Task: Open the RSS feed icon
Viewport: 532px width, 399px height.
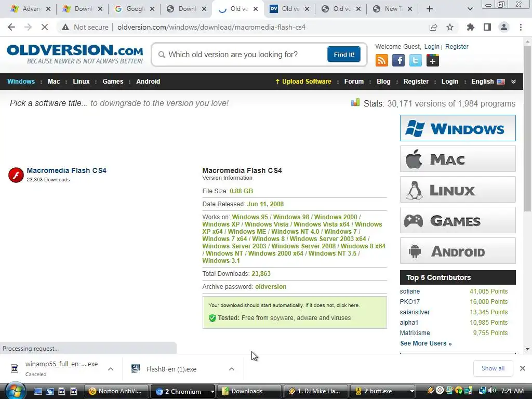Action: pos(382,60)
